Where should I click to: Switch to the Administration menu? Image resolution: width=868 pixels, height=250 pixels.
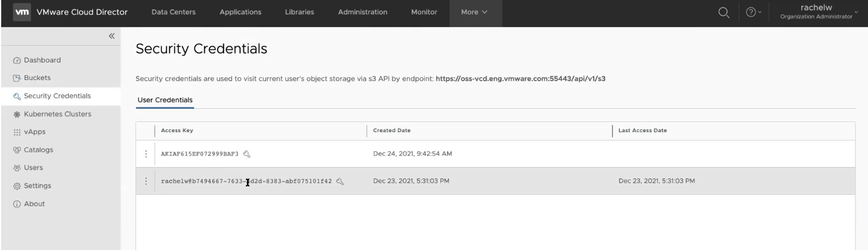pos(363,13)
